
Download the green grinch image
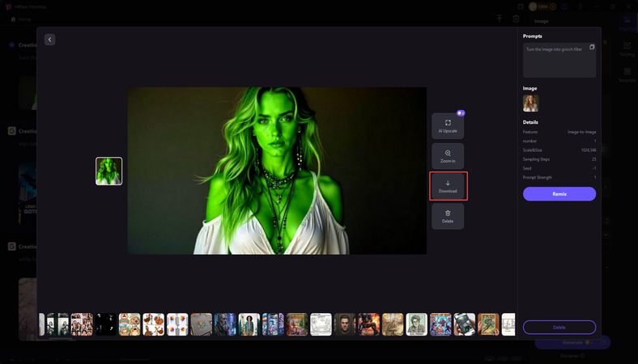pos(448,186)
